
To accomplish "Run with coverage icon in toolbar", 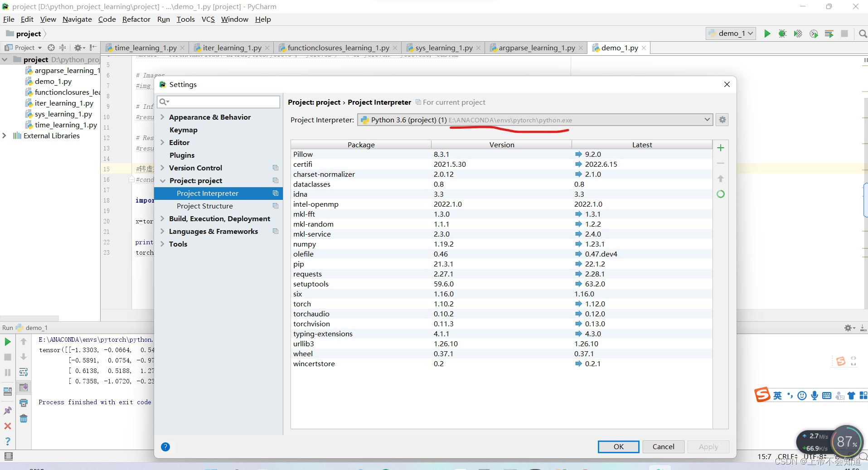I will pos(798,34).
